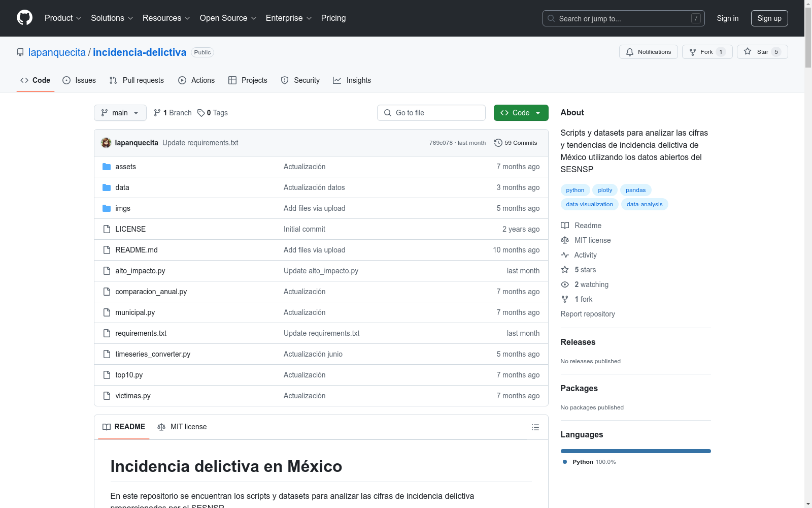View 1 fork link in sidebar
This screenshot has width=812, height=508.
click(x=577, y=299)
